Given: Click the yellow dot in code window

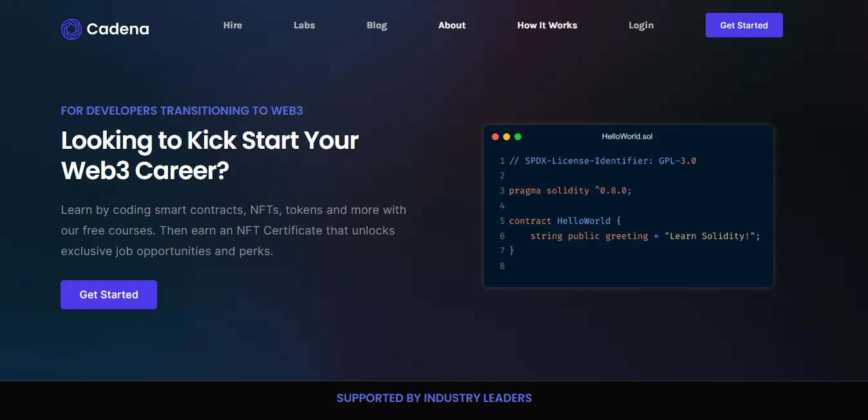Looking at the screenshot, I should tap(507, 137).
